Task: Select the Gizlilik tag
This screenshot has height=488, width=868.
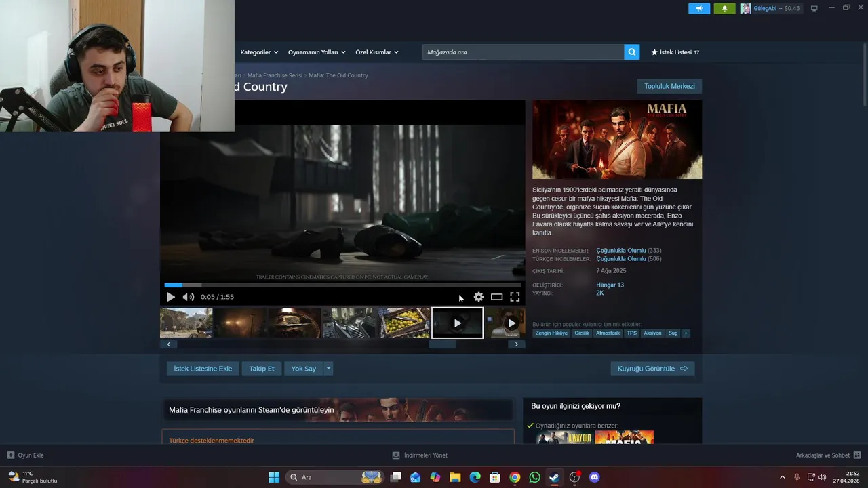Action: 582,333
